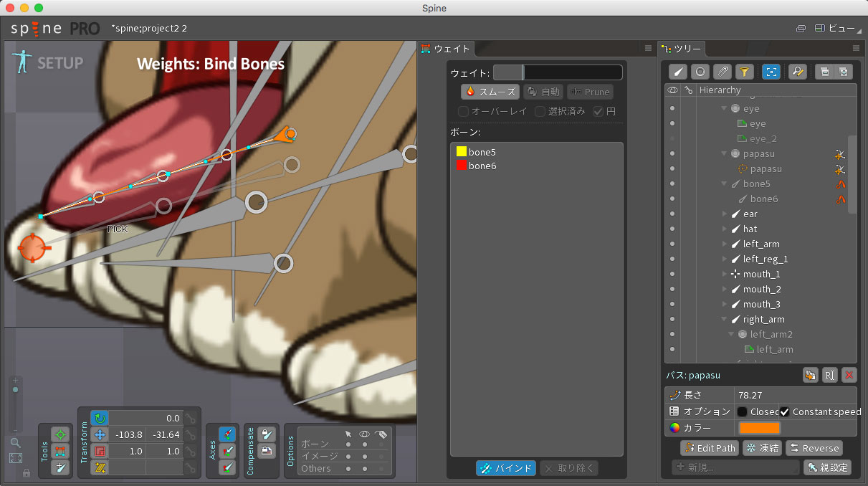Select the World axes icon
Screen dimensions: 868x486
[227, 467]
